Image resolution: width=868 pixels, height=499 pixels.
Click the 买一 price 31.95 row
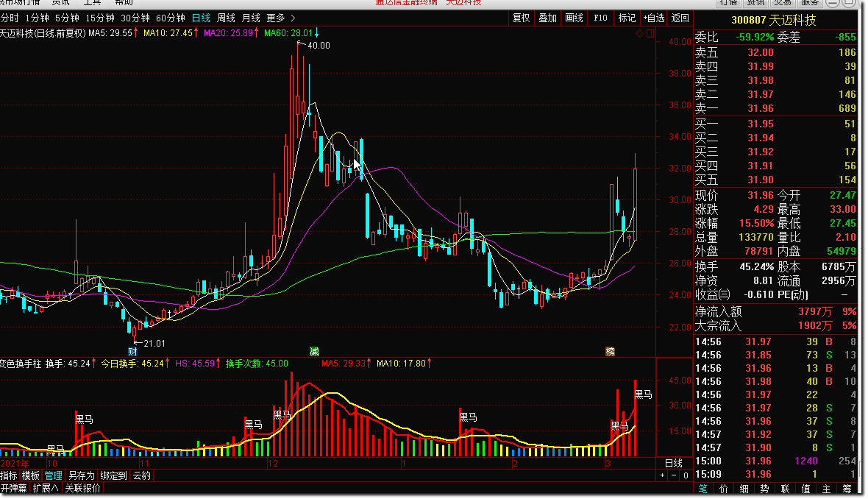(775, 124)
